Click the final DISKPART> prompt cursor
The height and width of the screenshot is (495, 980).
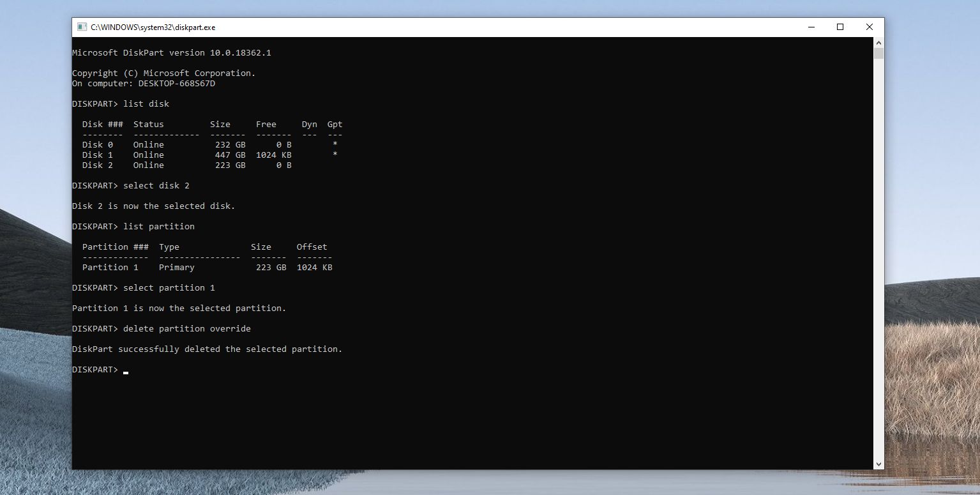pyautogui.click(x=126, y=372)
